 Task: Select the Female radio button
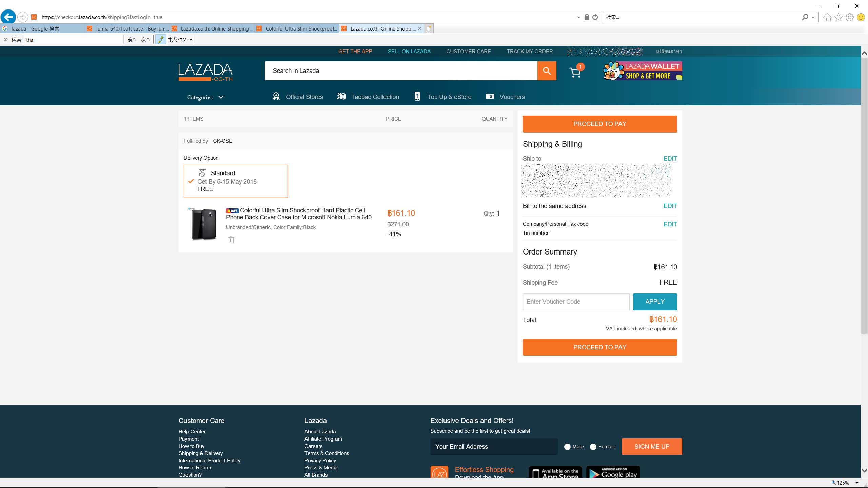[593, 447]
